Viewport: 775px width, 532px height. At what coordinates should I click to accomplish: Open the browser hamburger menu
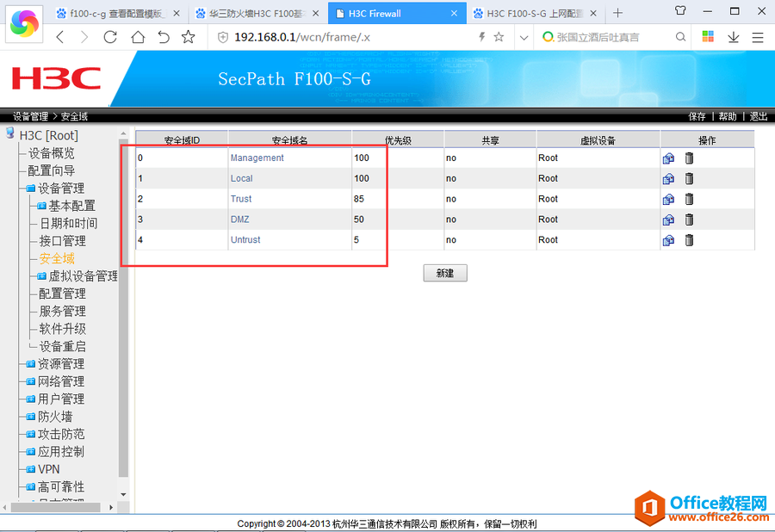[758, 37]
